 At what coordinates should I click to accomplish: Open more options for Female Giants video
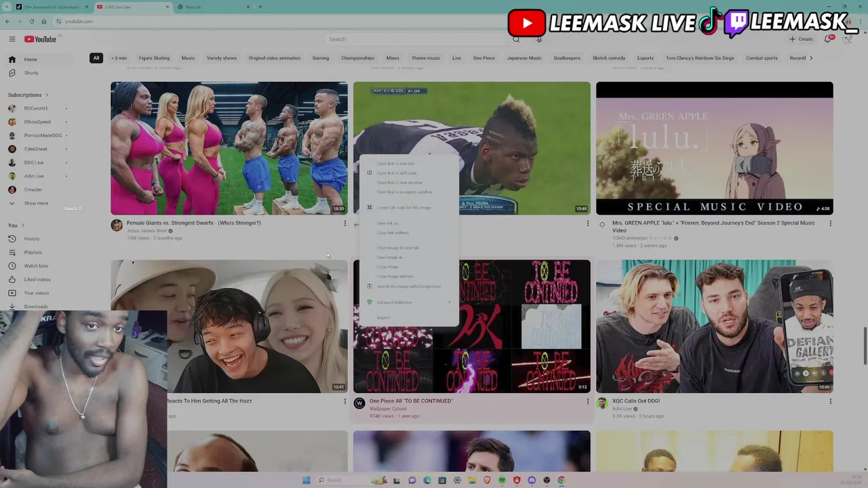point(344,223)
